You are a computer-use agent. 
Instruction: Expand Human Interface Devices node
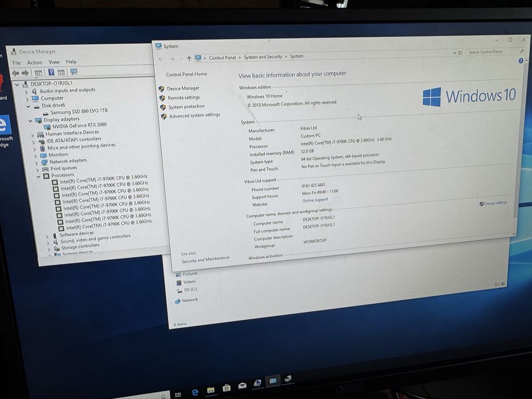point(33,135)
